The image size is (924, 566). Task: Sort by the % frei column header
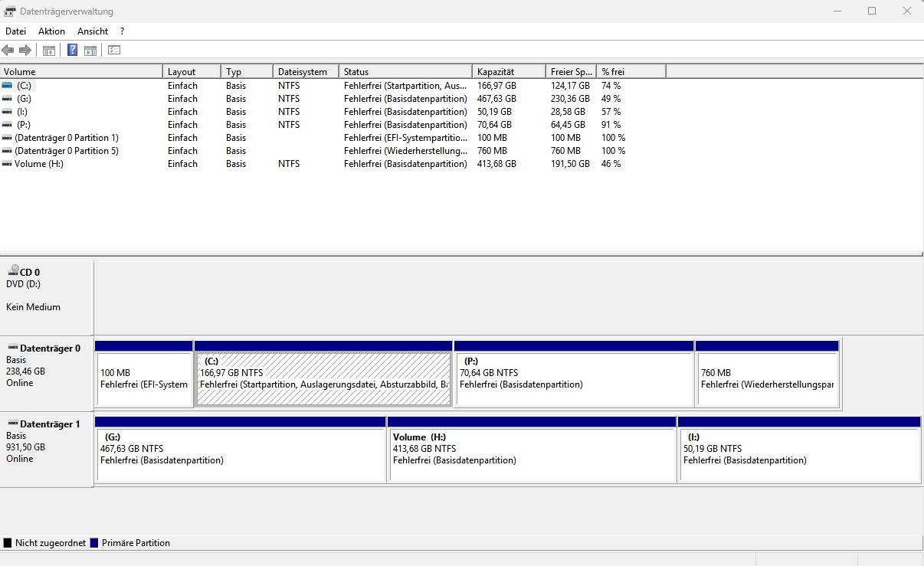(631, 72)
